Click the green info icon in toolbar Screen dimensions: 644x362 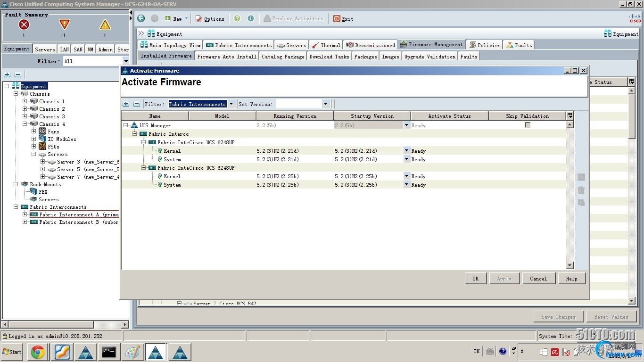[251, 18]
